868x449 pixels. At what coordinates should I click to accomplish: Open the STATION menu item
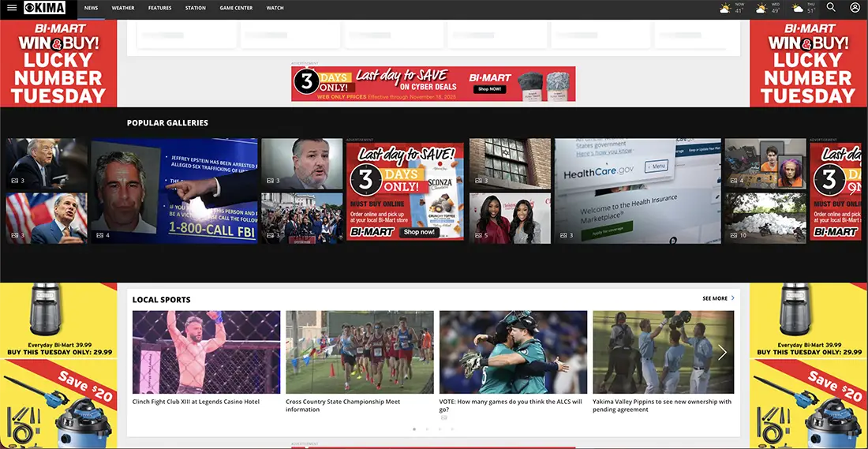point(196,9)
